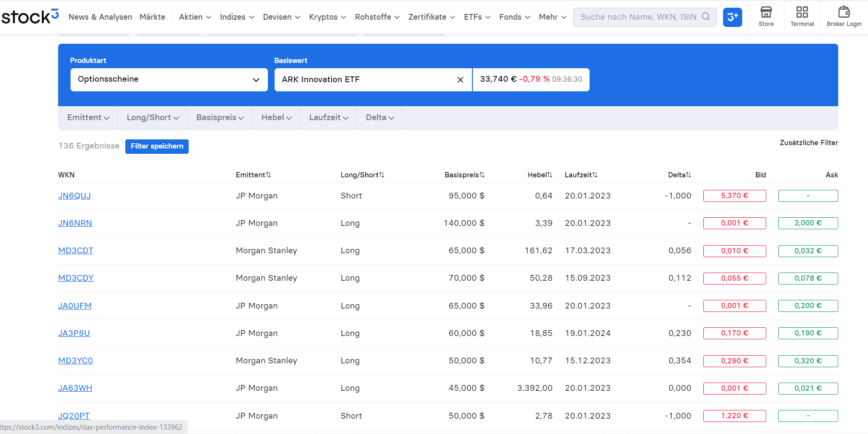Screen dimensions: 868x434
Task: Sort by Hebel column arrows
Action: 550,175
